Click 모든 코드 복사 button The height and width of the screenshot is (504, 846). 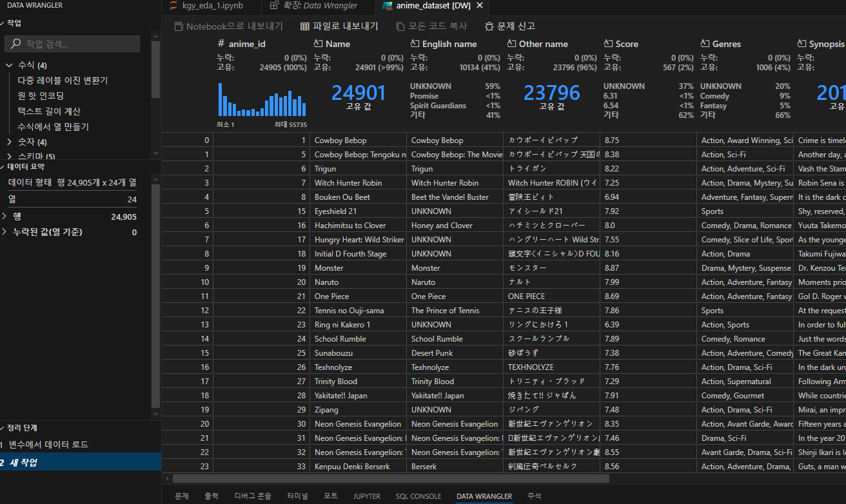pos(431,26)
